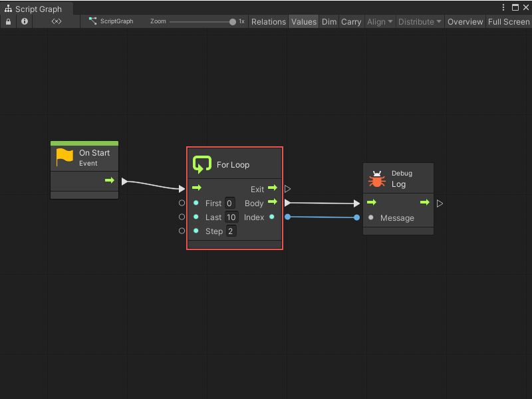The height and width of the screenshot is (399, 532).
Task: Click the lock icon in the toolbar
Action: (x=8, y=21)
